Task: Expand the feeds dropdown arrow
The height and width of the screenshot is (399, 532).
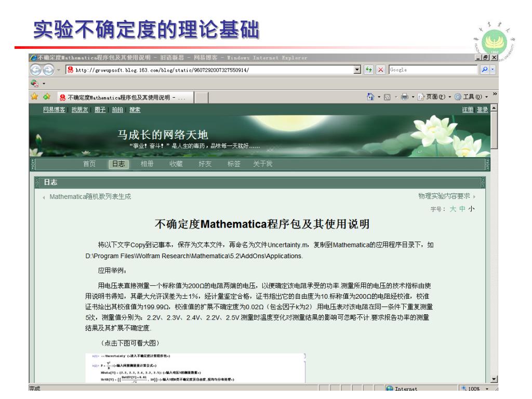Action: coord(395,97)
